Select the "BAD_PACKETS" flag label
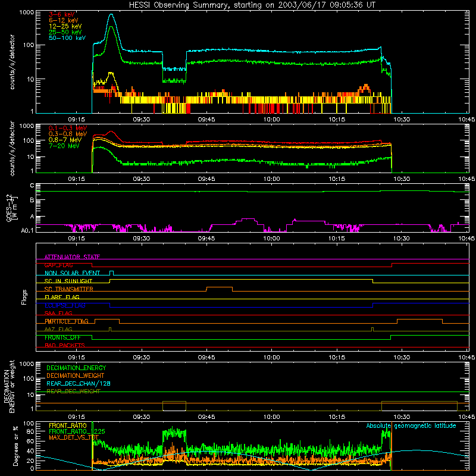 pos(65,345)
